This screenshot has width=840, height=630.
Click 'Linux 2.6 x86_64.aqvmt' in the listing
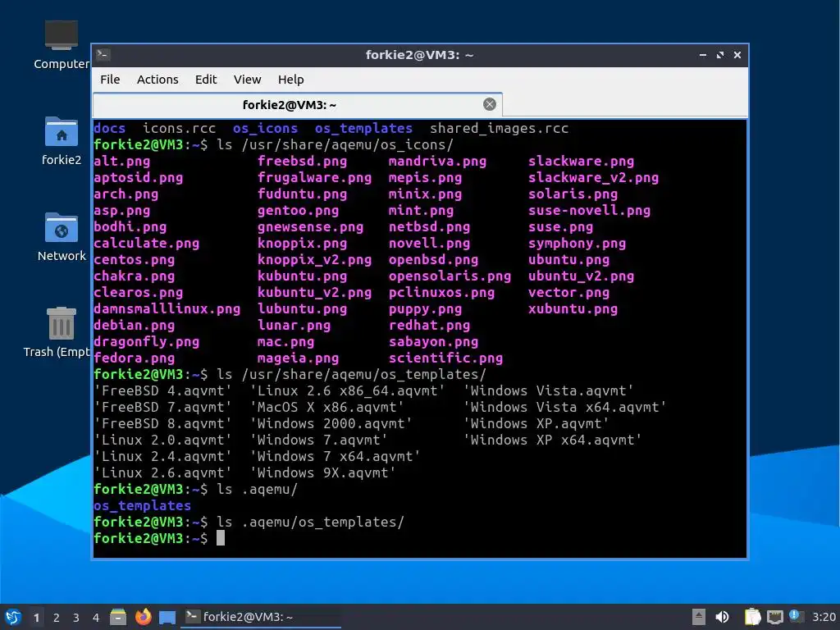click(347, 391)
